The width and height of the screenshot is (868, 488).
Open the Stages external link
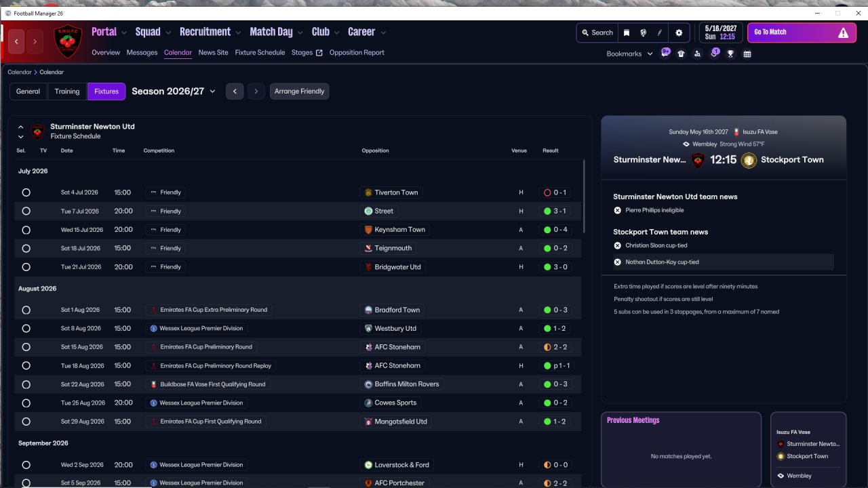tap(307, 52)
